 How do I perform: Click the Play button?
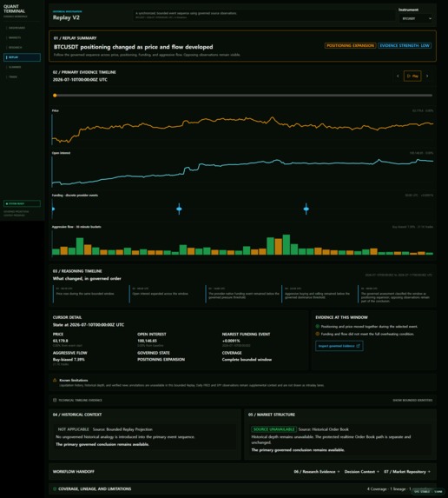click(412, 76)
